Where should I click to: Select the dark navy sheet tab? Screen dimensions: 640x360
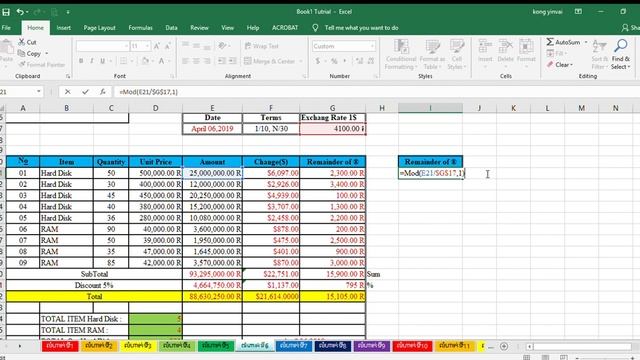click(332, 346)
